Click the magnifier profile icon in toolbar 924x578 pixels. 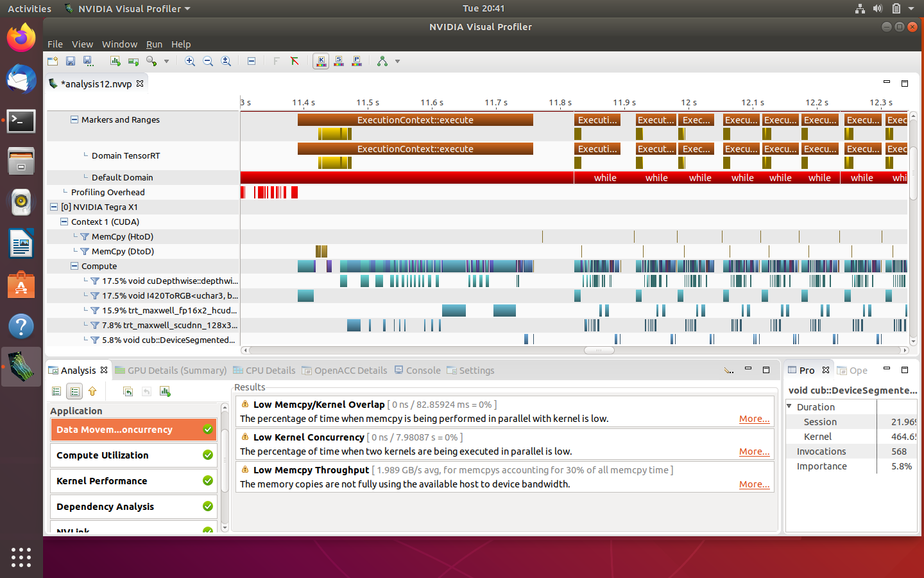click(x=151, y=61)
